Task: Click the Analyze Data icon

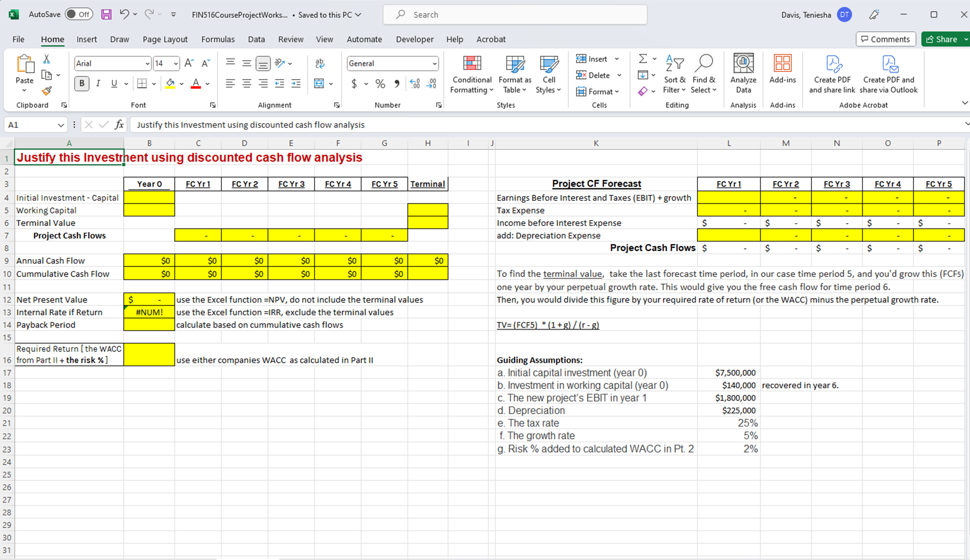Action: 743,74
